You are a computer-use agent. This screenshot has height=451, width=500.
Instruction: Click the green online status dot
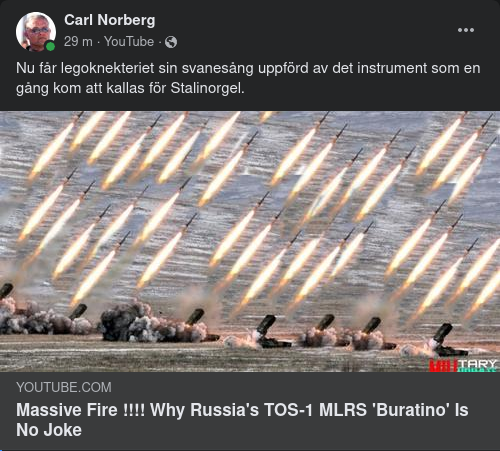50,47
